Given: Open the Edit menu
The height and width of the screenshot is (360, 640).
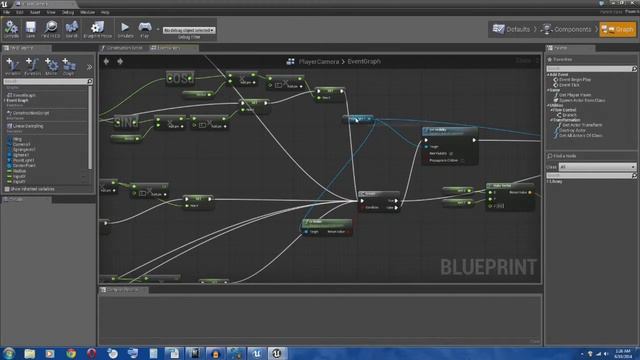Looking at the screenshot, I should [x=19, y=12].
